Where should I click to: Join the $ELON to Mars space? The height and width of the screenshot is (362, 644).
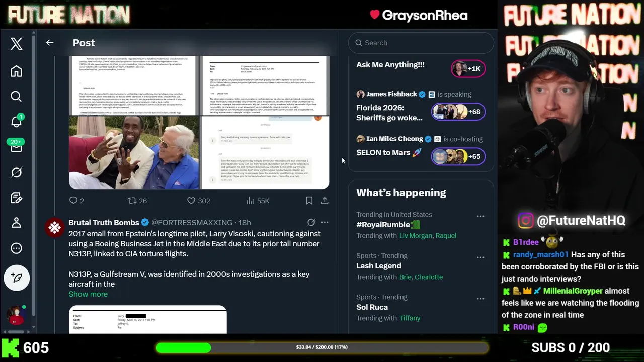tap(388, 152)
